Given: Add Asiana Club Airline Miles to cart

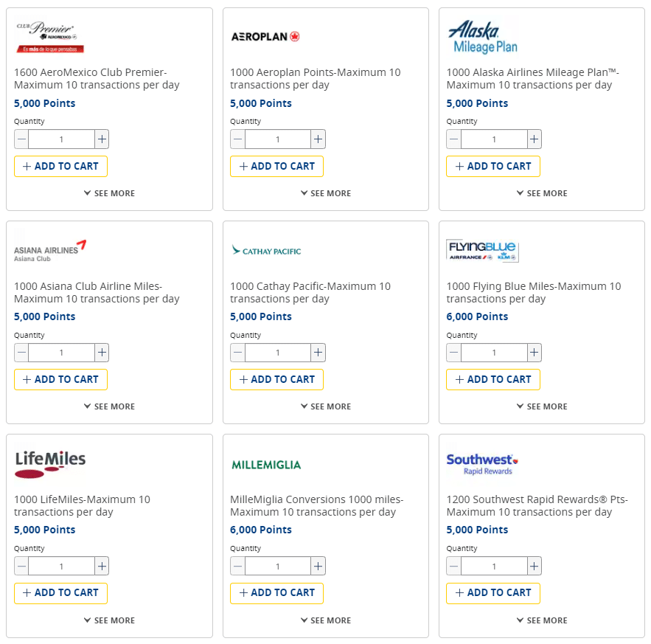Looking at the screenshot, I should [60, 379].
